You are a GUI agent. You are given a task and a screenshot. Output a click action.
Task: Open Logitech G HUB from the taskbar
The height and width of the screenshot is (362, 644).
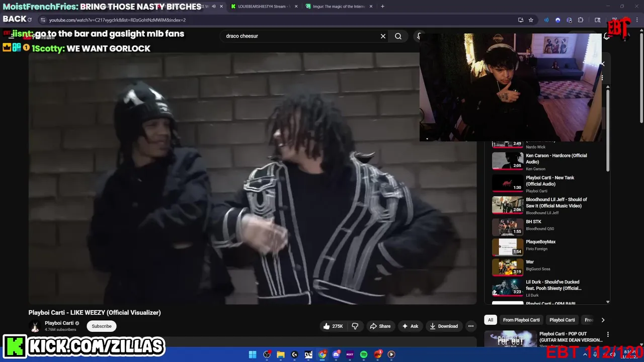[294, 354]
